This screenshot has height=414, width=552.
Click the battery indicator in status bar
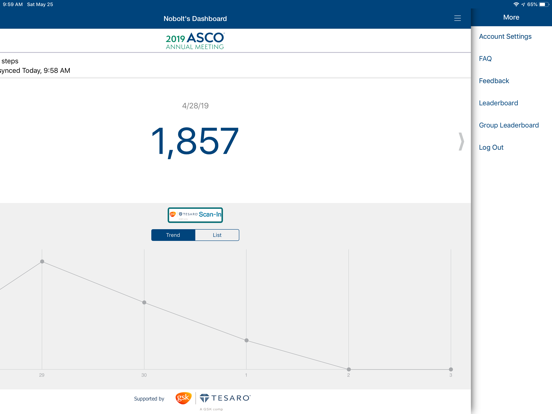pos(543,5)
